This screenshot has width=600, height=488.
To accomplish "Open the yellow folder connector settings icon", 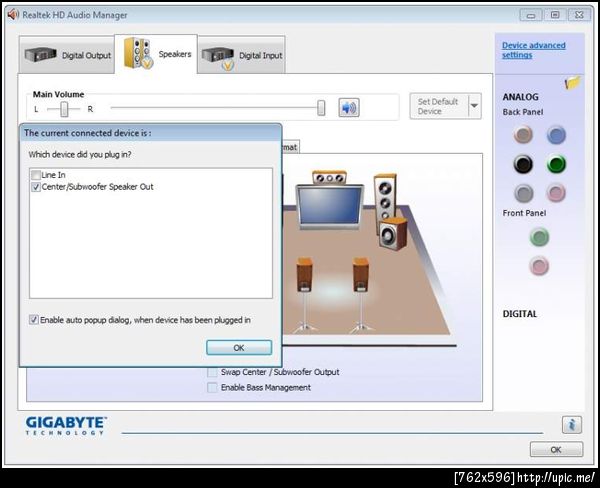I will (x=572, y=82).
